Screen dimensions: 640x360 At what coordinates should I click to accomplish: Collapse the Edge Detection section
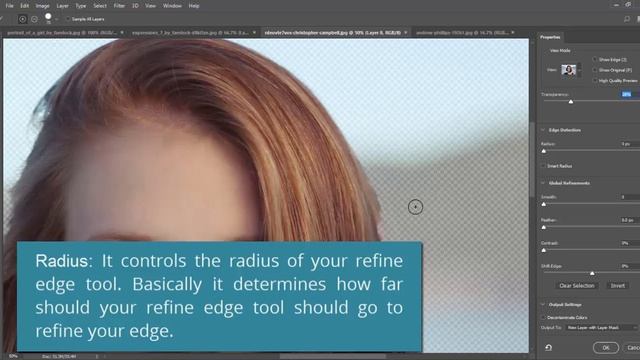click(543, 130)
